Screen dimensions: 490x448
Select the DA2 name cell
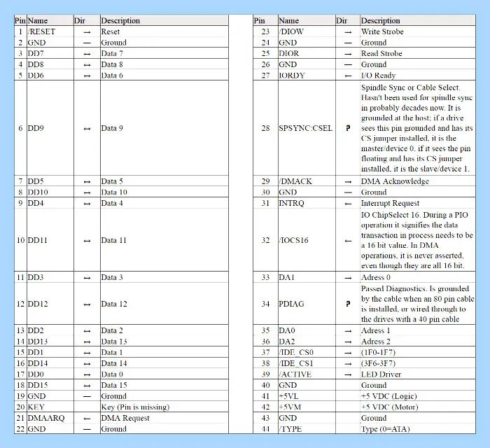[307, 341]
